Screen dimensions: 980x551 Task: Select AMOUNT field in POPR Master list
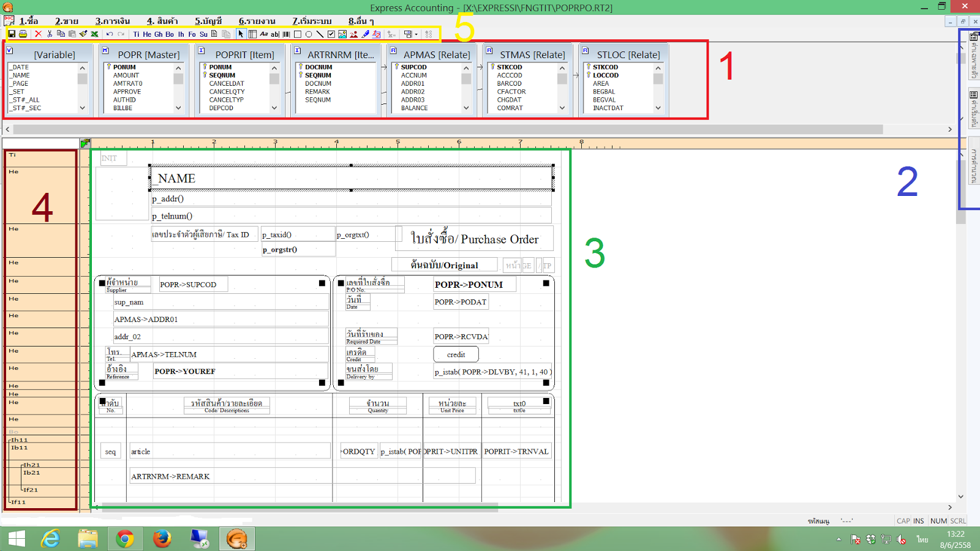pos(126,75)
